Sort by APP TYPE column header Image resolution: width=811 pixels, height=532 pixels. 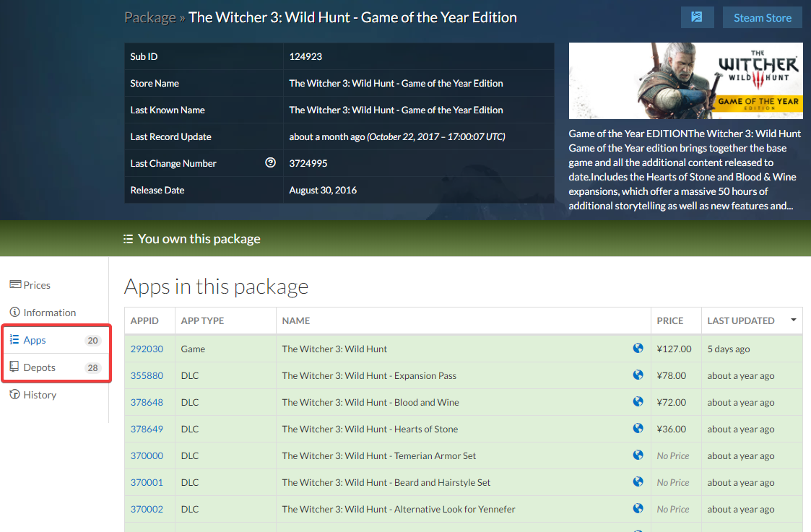pos(225,320)
